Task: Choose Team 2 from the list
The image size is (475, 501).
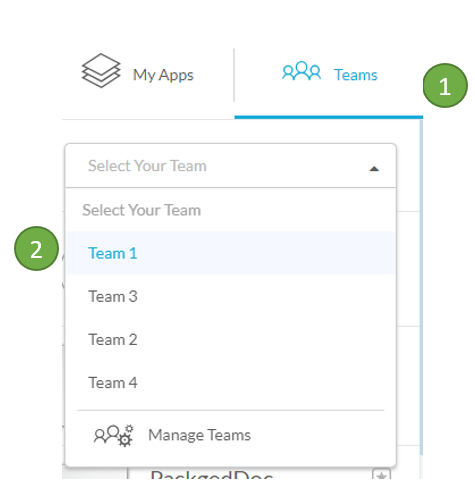Action: [x=231, y=340]
